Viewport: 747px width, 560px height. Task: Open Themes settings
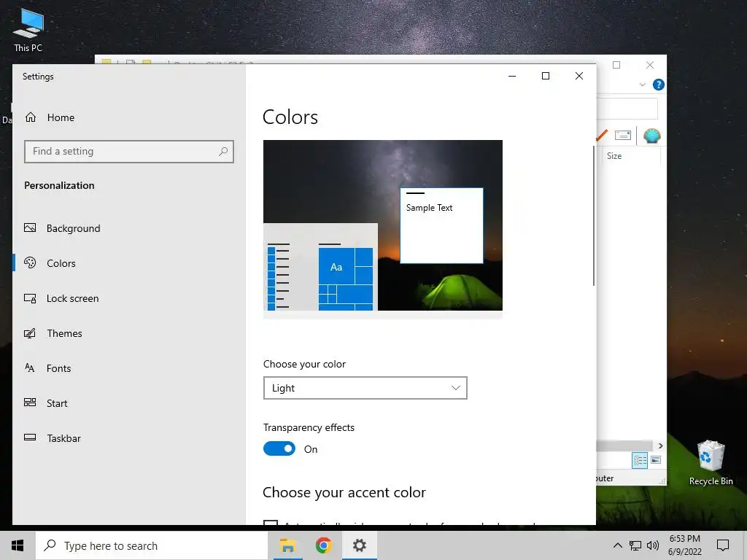64,333
